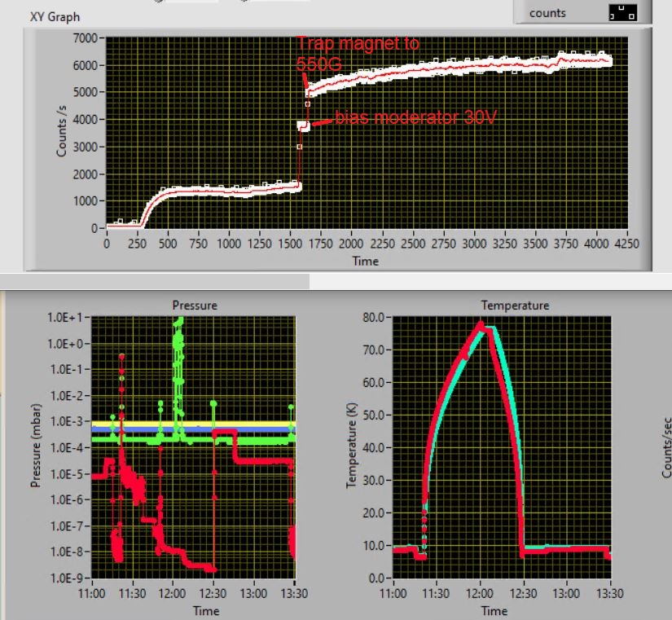Click the 12:00 time label on Temperature graph
The width and height of the screenshot is (672, 620).
tap(480, 593)
